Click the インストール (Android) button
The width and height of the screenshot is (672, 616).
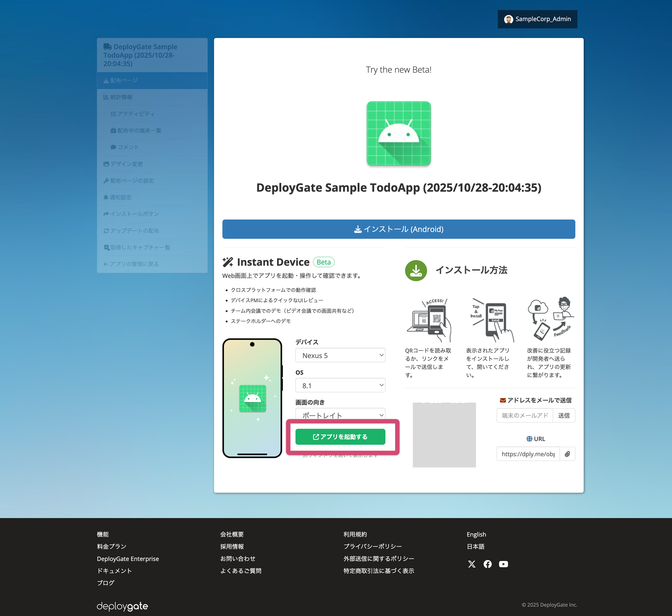[x=399, y=229]
